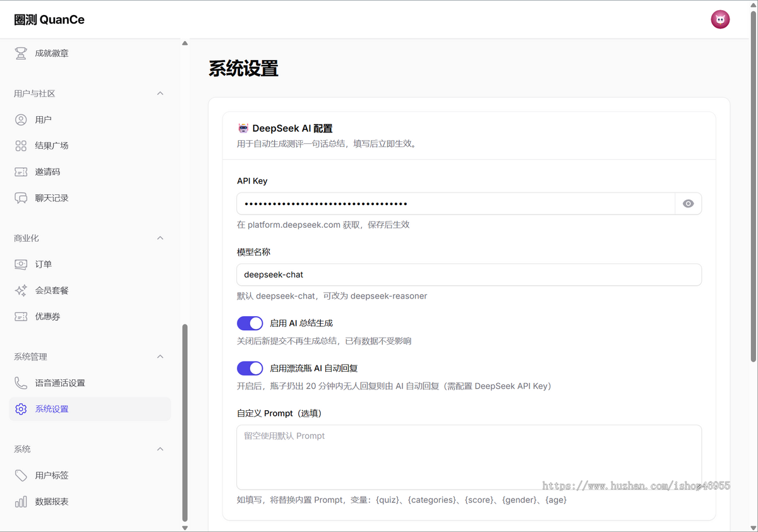Click the hint 默认 deepseek-chat，可改为 deepseek-reasoner
Viewport: 758px width, 532px height.
click(x=332, y=296)
